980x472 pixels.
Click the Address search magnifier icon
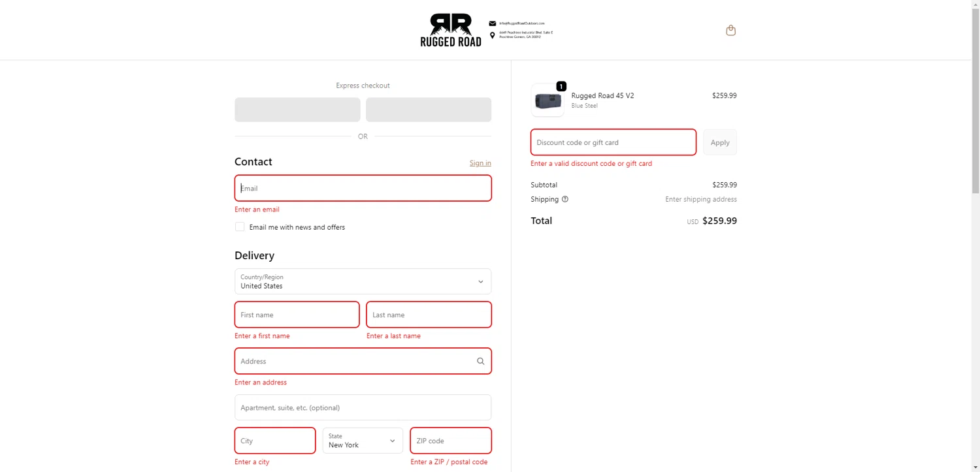481,361
